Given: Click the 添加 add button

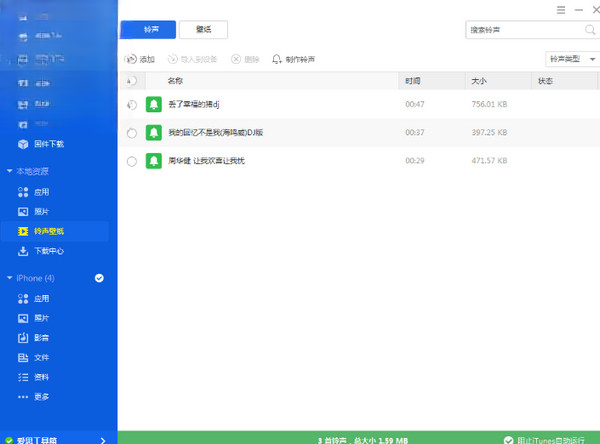Looking at the screenshot, I should coord(140,59).
